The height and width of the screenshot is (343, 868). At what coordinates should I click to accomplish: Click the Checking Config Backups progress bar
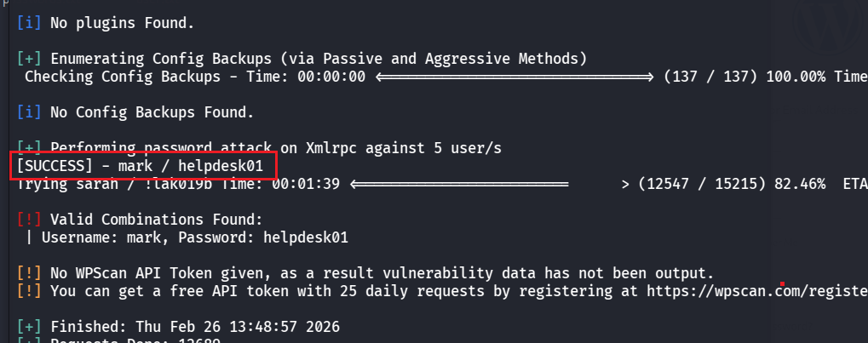pyautogui.click(x=514, y=77)
